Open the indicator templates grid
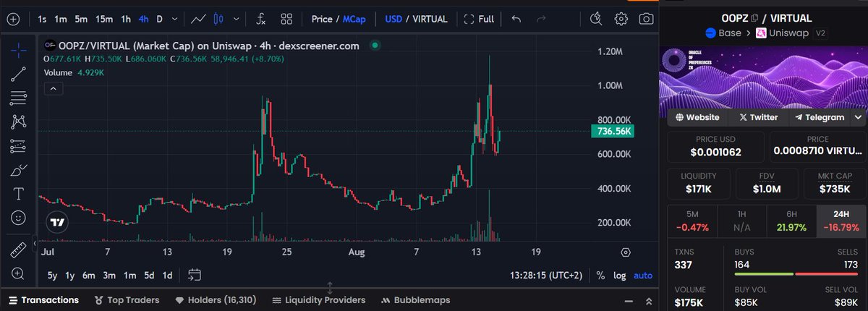 (x=286, y=19)
